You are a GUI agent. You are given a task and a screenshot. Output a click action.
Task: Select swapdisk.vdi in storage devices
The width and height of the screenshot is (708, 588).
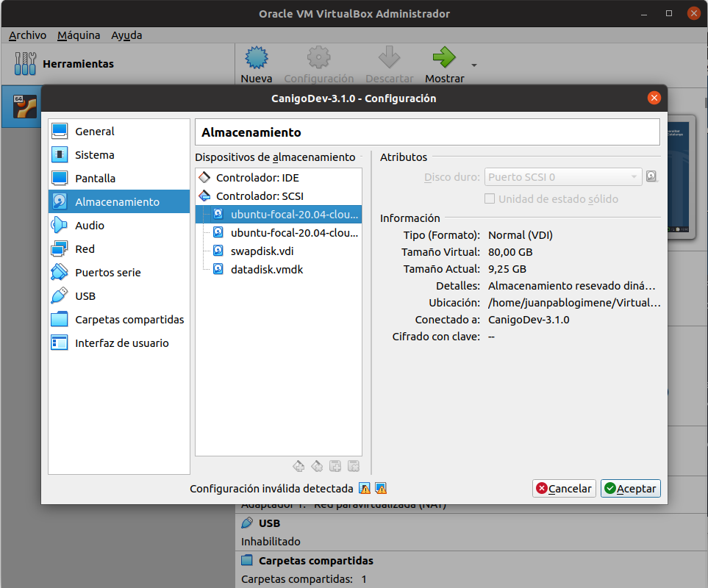pos(279,251)
